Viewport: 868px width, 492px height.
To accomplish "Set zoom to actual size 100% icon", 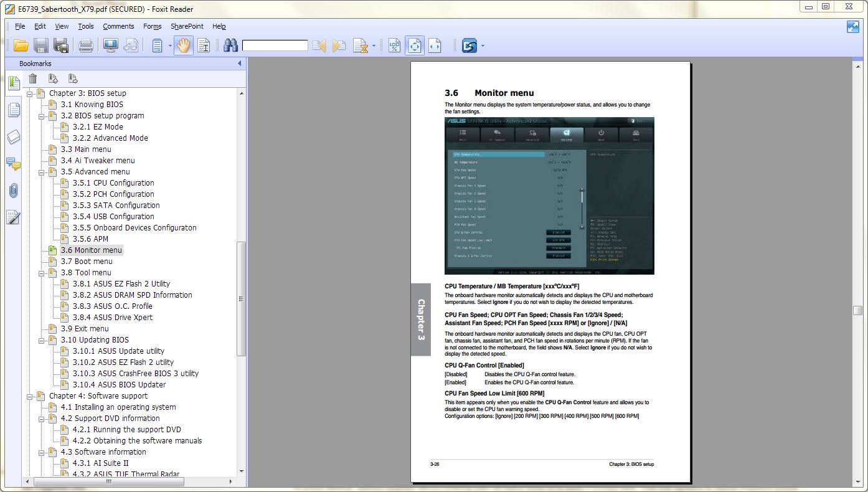I will [395, 45].
